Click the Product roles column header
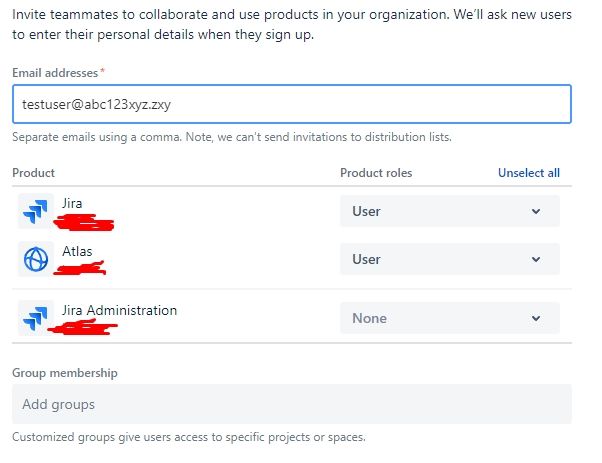This screenshot has width=602, height=463. tap(376, 173)
